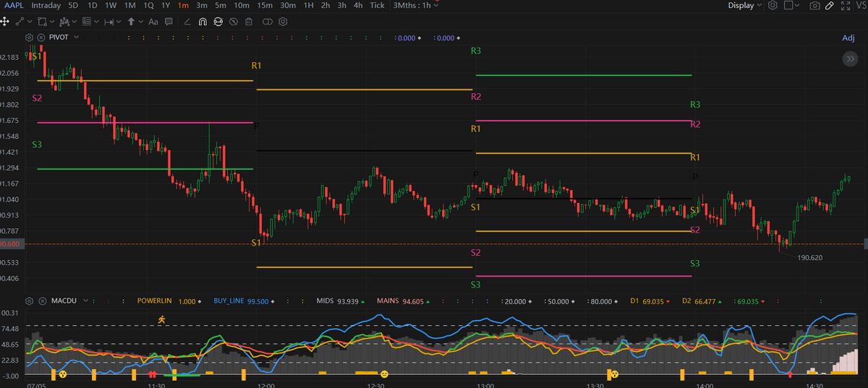Screen dimensions: 868x388
Task: Select the 1D timeframe tab
Action: pos(92,6)
